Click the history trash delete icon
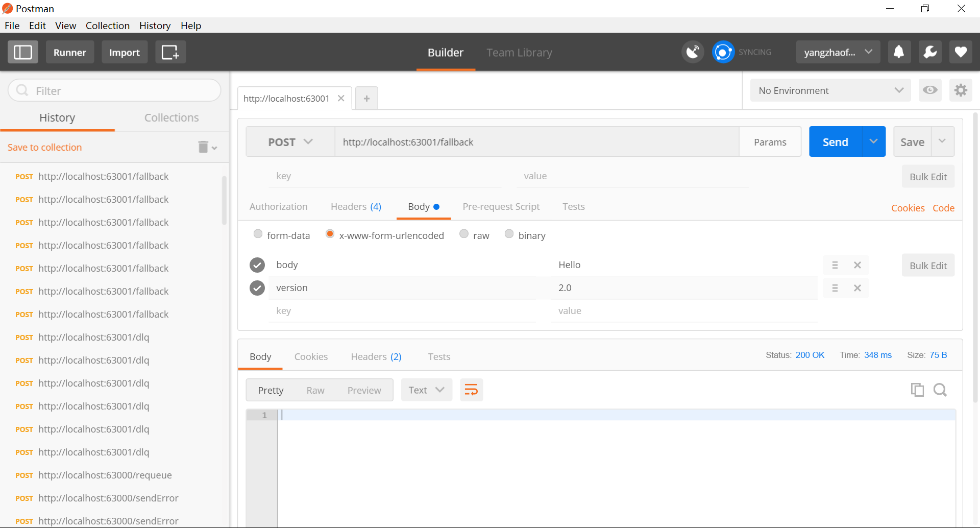The image size is (980, 528). click(x=203, y=147)
